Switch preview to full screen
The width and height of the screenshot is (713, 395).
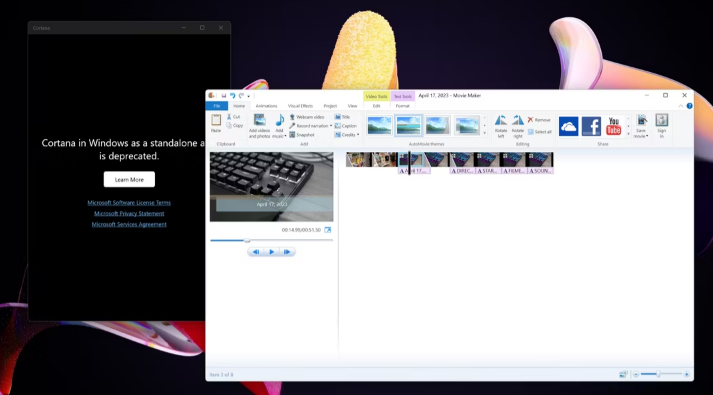[x=327, y=230]
